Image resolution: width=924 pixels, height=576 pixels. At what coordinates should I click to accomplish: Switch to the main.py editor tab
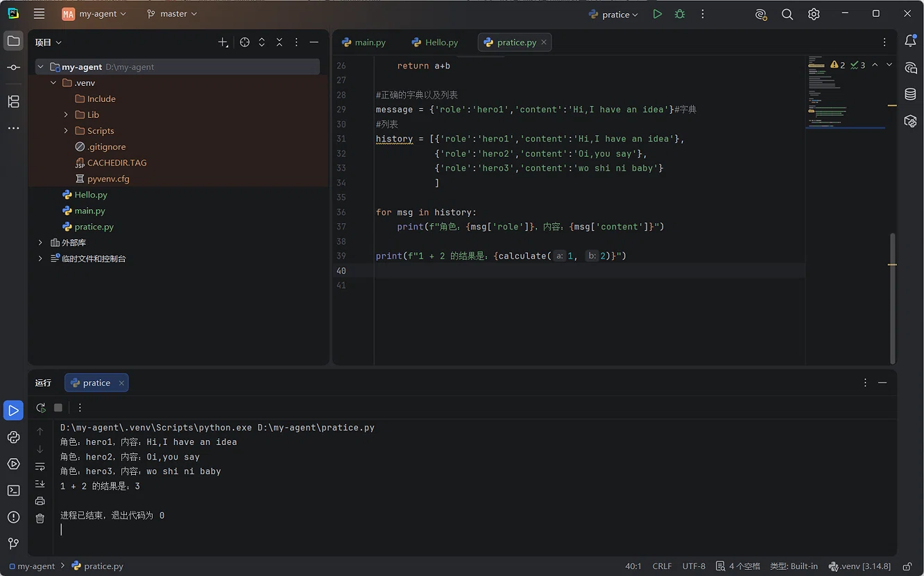363,42
